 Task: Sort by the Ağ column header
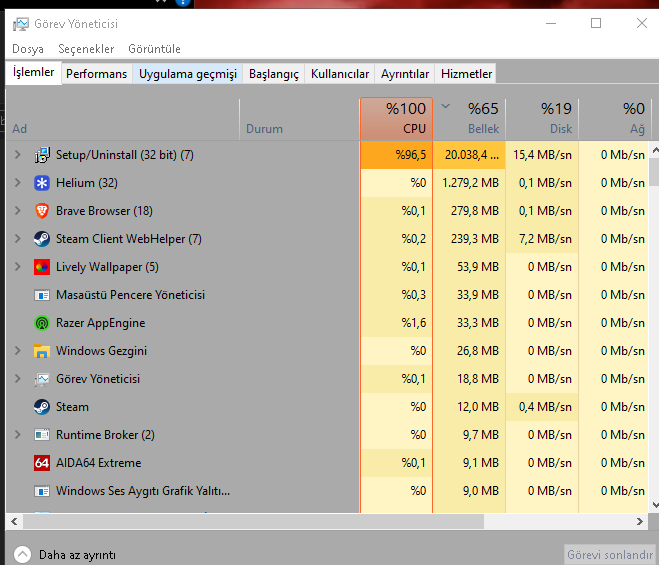point(615,119)
